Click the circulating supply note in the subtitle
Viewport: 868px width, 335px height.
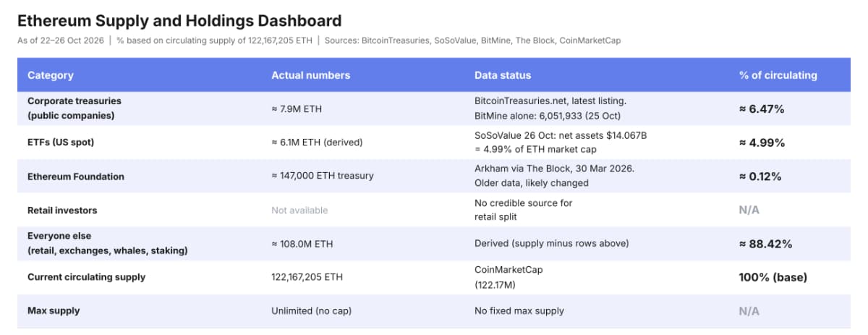click(x=214, y=41)
